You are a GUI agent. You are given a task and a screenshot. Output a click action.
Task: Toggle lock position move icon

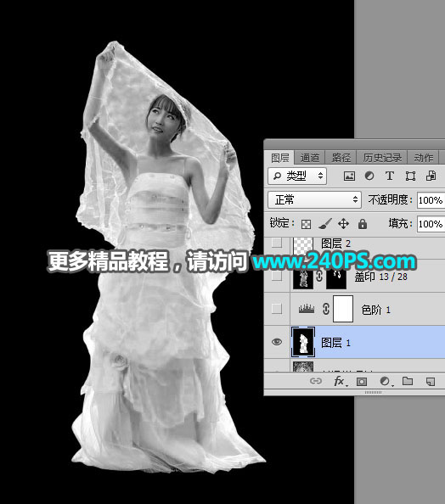(x=343, y=224)
